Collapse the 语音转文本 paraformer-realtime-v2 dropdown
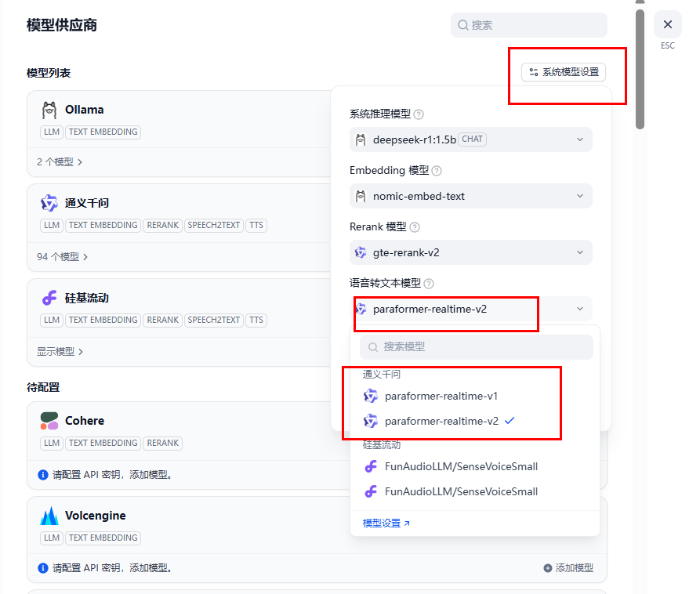The height and width of the screenshot is (594, 700). 470,309
